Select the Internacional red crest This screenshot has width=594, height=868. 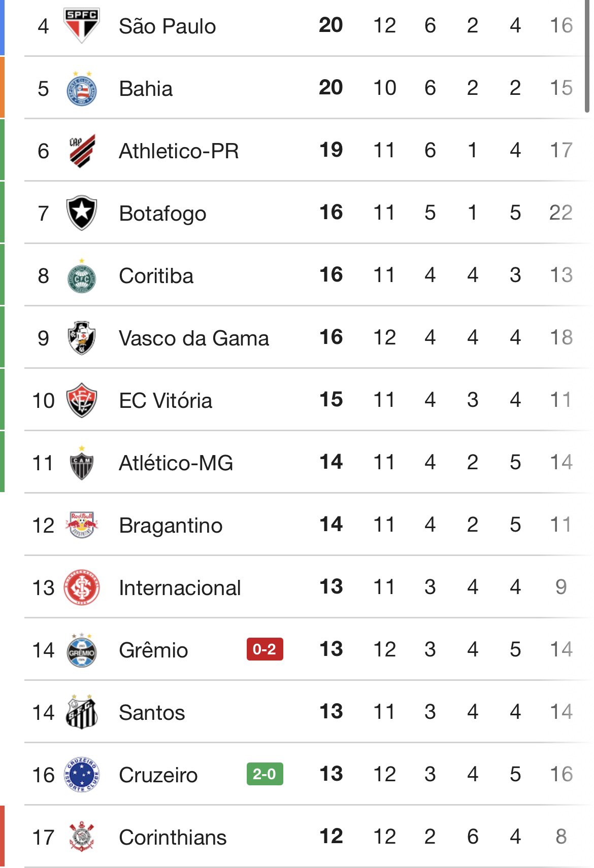coord(81,587)
